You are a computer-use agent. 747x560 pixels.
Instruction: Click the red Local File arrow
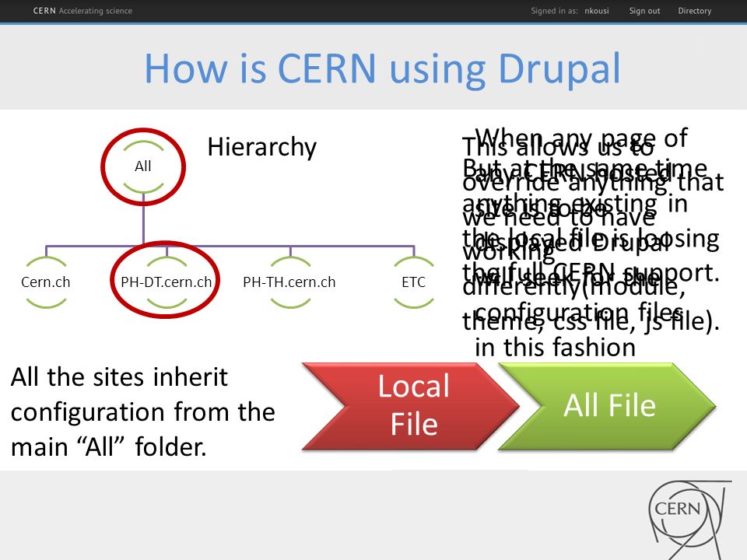[x=411, y=406]
